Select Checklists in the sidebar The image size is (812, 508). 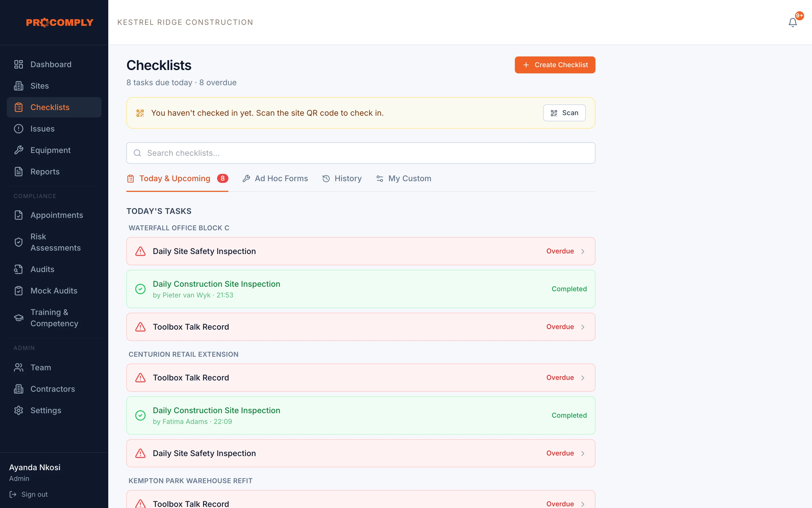click(x=54, y=107)
